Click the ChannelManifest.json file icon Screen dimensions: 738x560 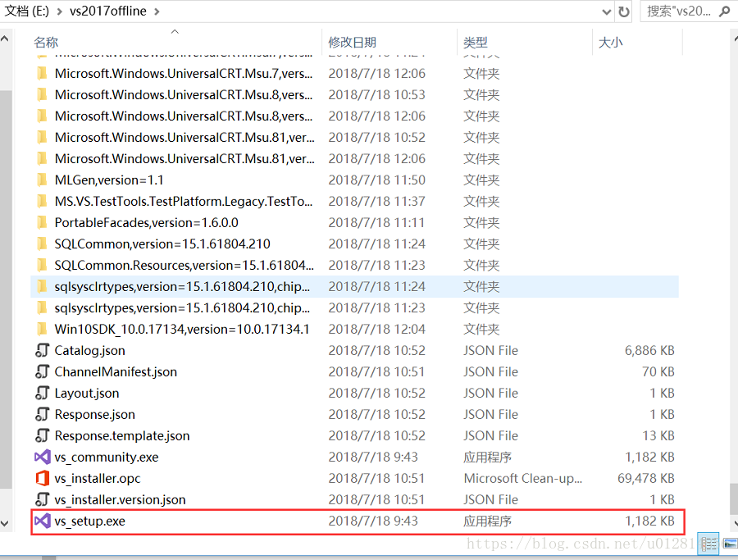point(43,371)
